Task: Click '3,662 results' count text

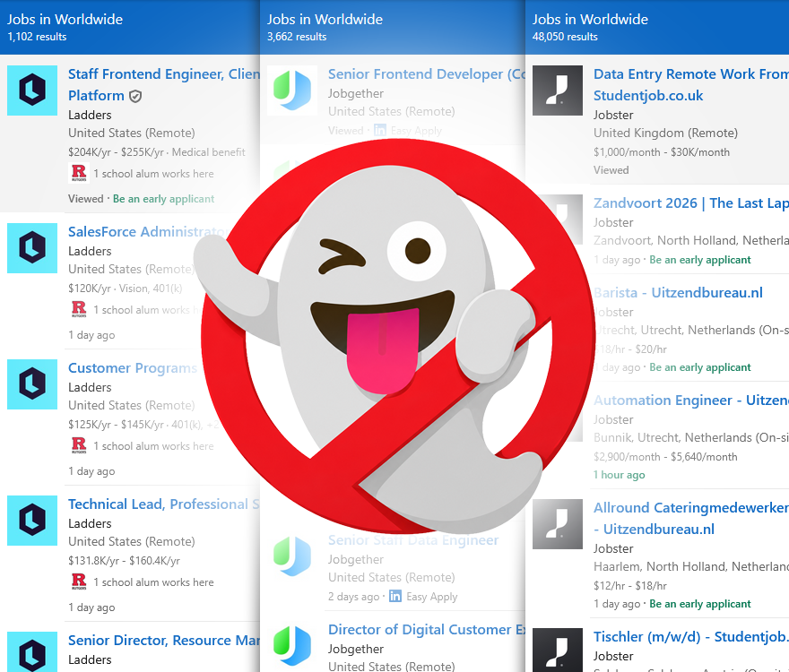Action: pos(297,37)
